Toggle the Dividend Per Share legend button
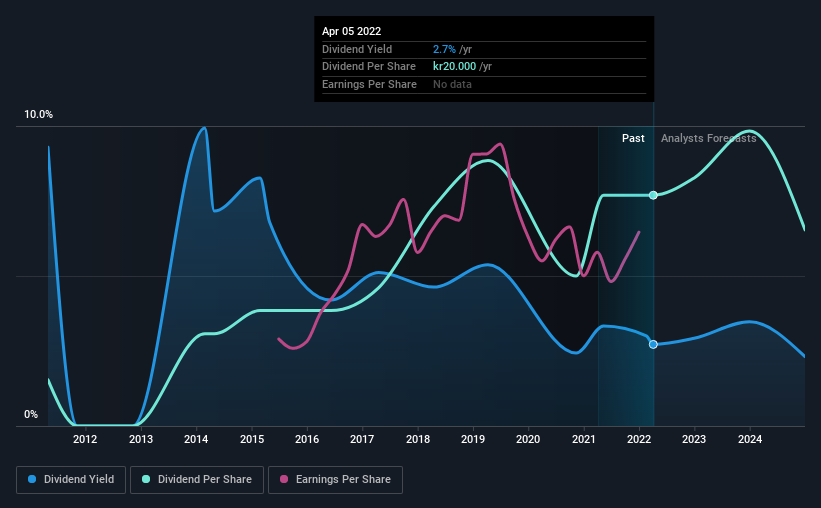Screen dimensions: 821x508 197,480
